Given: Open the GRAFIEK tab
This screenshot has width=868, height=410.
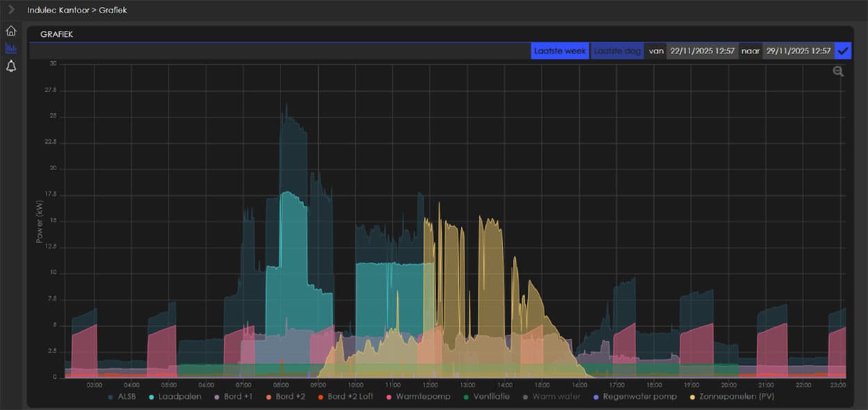Looking at the screenshot, I should click(x=57, y=33).
